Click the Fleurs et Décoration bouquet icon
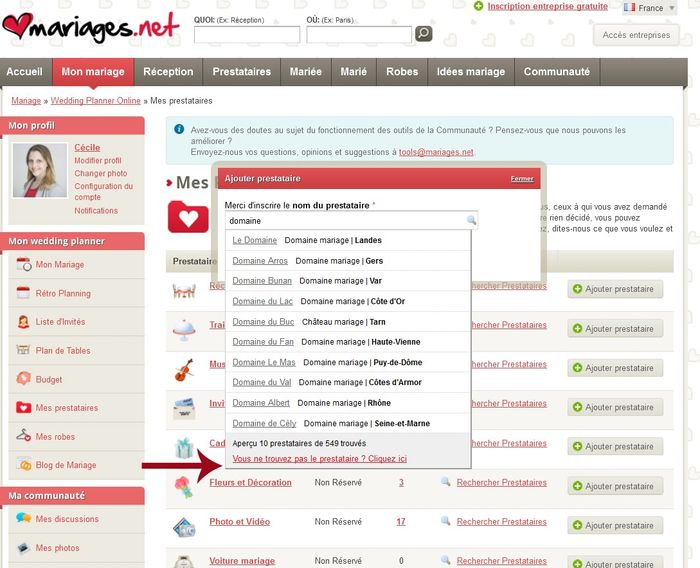This screenshot has width=700, height=568. 184,487
